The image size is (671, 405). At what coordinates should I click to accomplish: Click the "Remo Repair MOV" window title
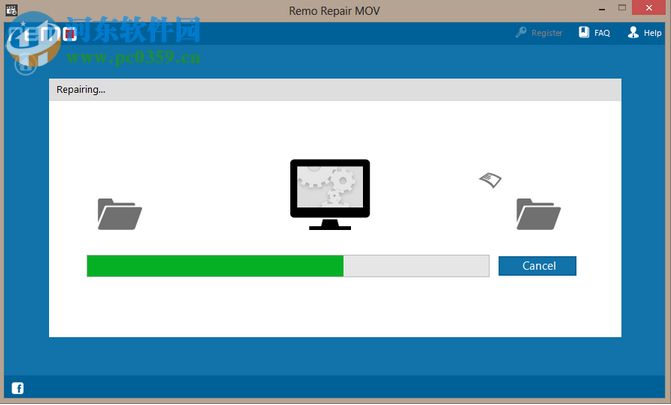334,11
